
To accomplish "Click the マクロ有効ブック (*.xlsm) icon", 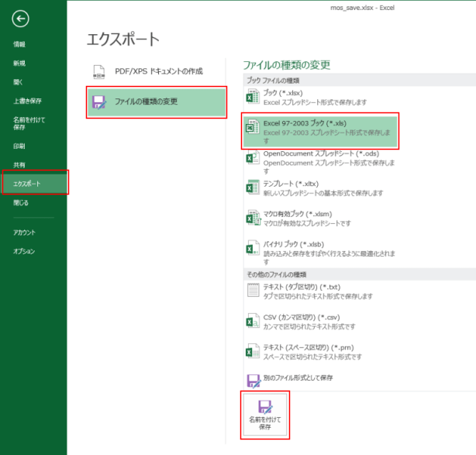I will point(254,218).
